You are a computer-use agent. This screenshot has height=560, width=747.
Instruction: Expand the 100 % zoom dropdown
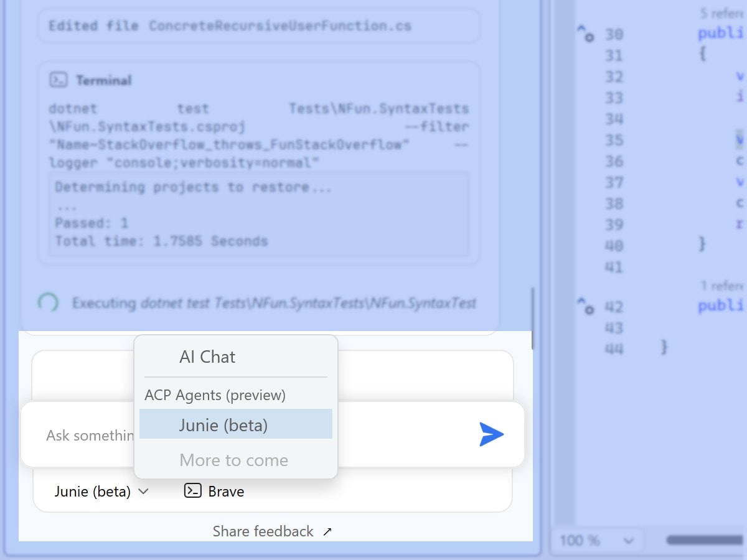point(596,540)
